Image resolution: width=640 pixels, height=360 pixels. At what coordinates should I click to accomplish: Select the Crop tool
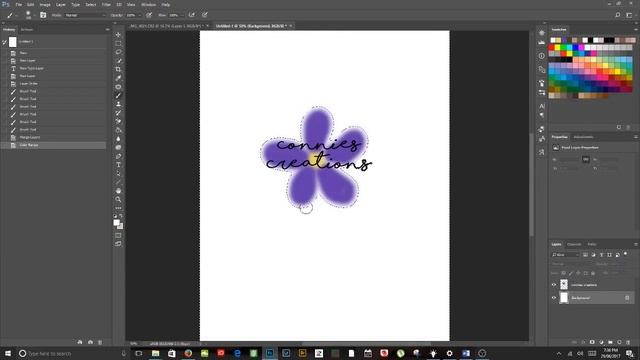click(x=118, y=69)
